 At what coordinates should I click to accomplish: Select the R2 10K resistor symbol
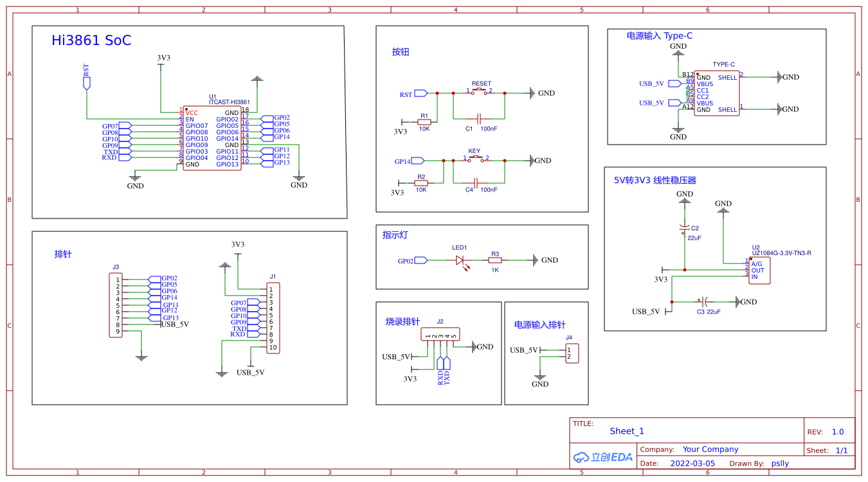(x=421, y=183)
